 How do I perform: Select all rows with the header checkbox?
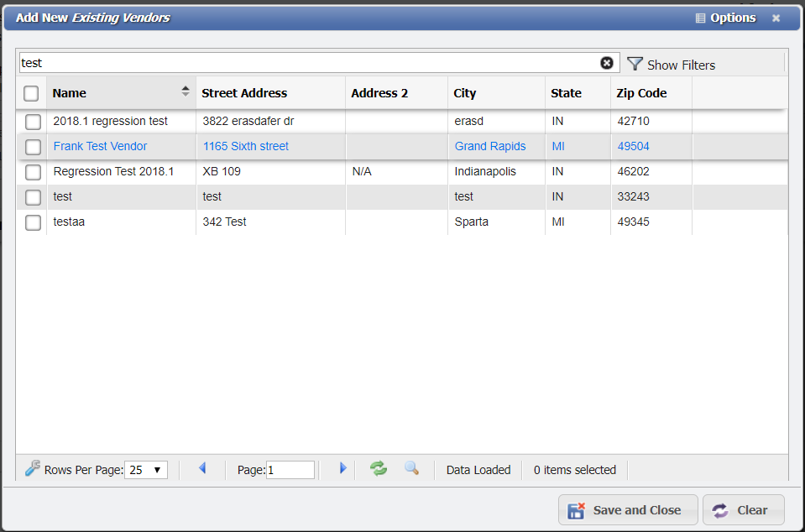point(31,93)
